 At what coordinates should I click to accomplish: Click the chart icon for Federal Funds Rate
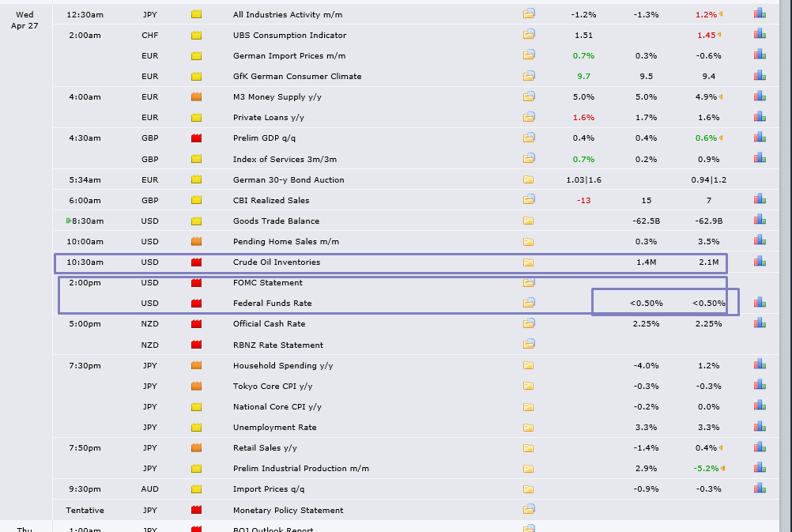pyautogui.click(x=760, y=302)
